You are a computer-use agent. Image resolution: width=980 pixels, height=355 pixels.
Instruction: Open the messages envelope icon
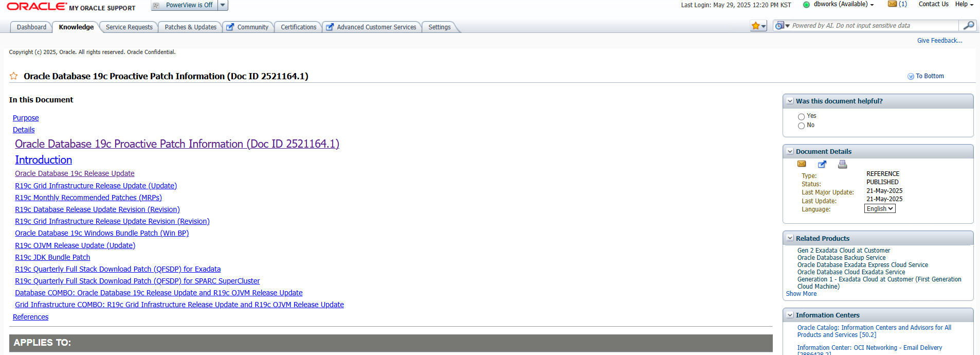(893, 4)
